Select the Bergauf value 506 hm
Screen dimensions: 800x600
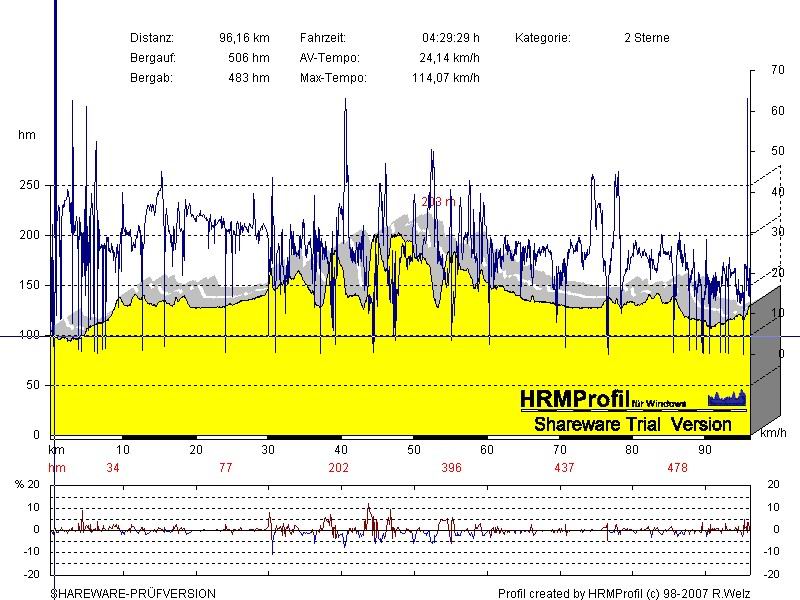(248, 58)
